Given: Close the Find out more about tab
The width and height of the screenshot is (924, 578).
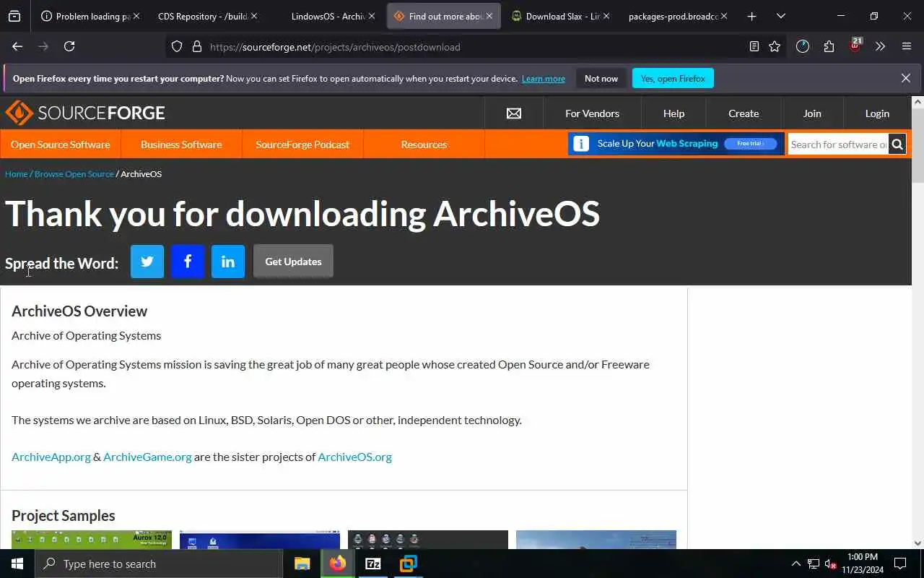Looking at the screenshot, I should click(x=489, y=16).
